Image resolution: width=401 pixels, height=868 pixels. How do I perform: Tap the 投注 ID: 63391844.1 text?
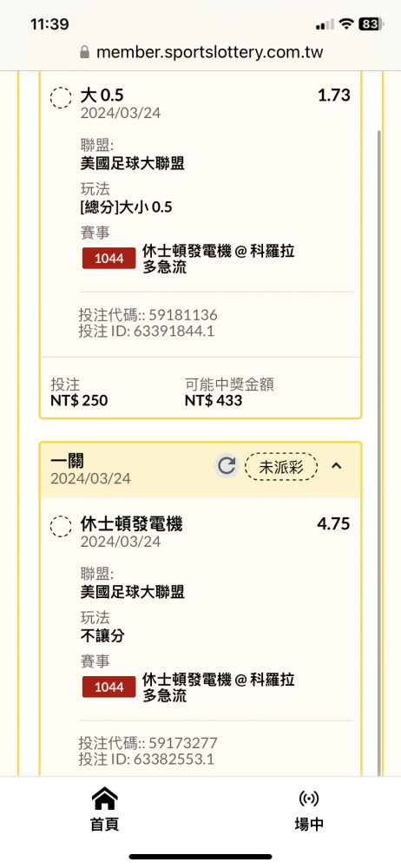[x=146, y=331]
